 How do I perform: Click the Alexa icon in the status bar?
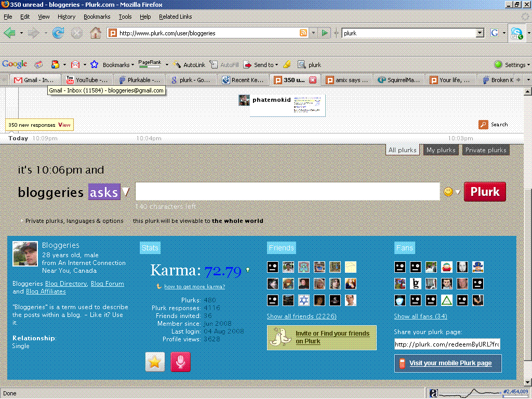coord(433,393)
